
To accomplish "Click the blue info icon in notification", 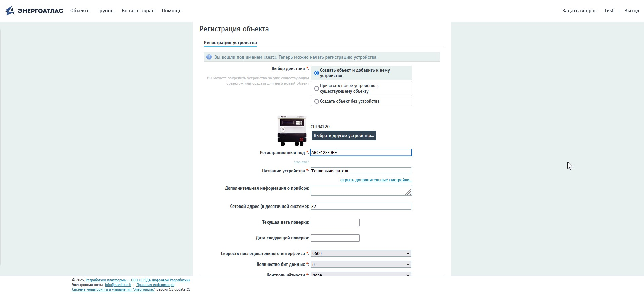I will 209,57.
